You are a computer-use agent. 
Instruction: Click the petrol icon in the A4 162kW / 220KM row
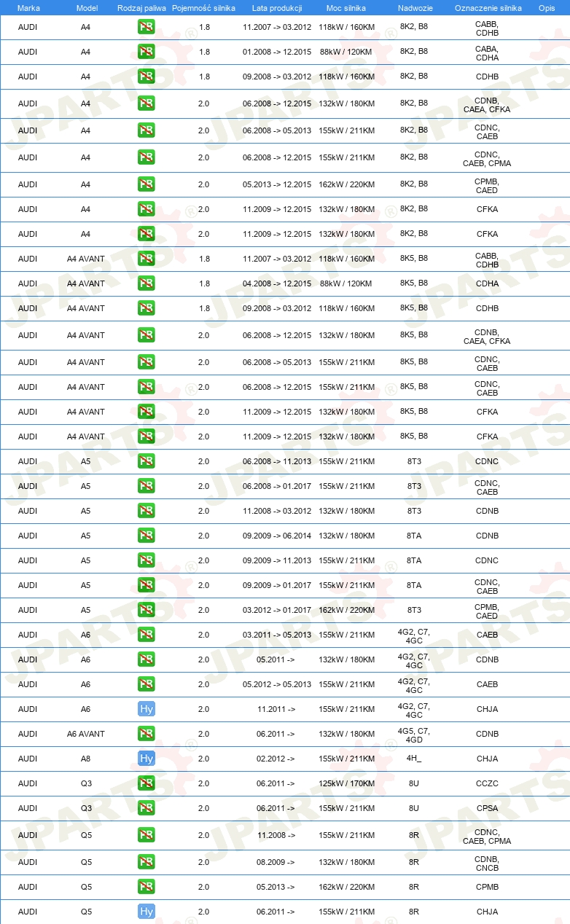(x=147, y=184)
